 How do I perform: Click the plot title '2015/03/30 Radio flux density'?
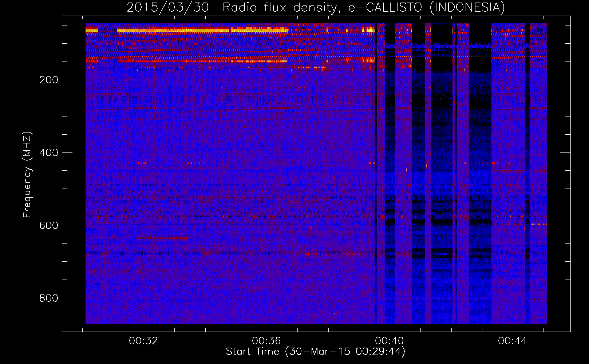(316, 7)
